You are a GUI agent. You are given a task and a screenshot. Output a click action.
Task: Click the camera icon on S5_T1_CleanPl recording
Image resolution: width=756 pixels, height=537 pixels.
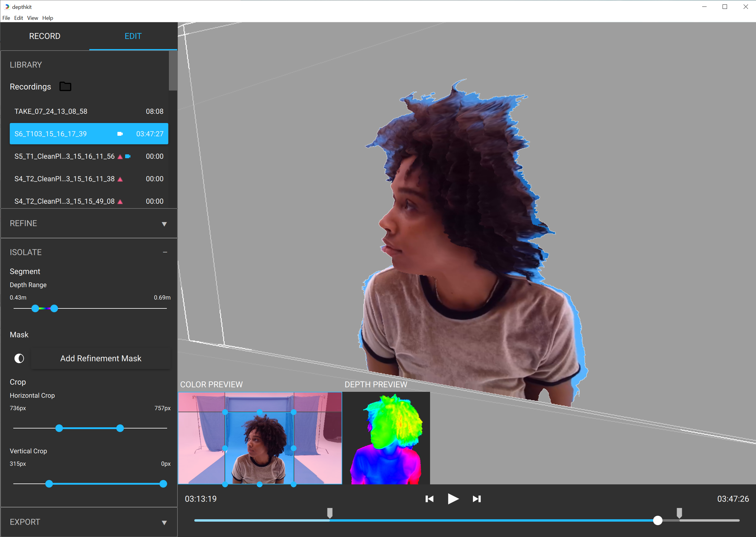128,156
